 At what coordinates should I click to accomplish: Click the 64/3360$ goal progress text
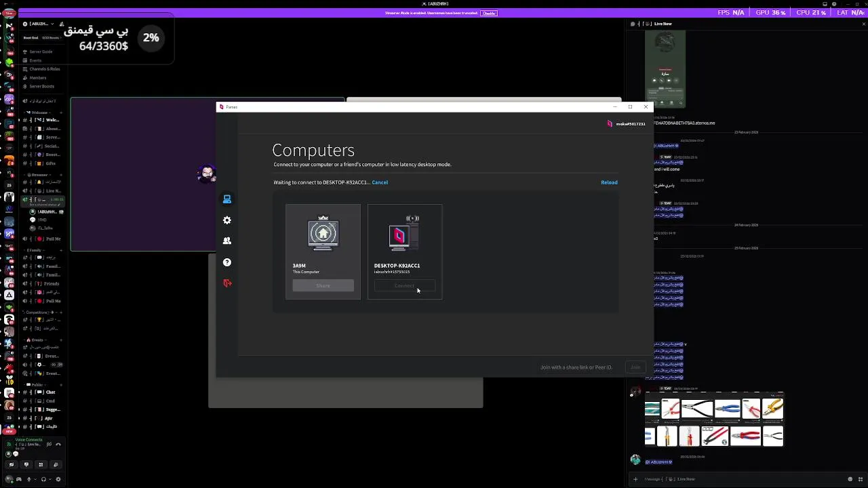pos(103,46)
